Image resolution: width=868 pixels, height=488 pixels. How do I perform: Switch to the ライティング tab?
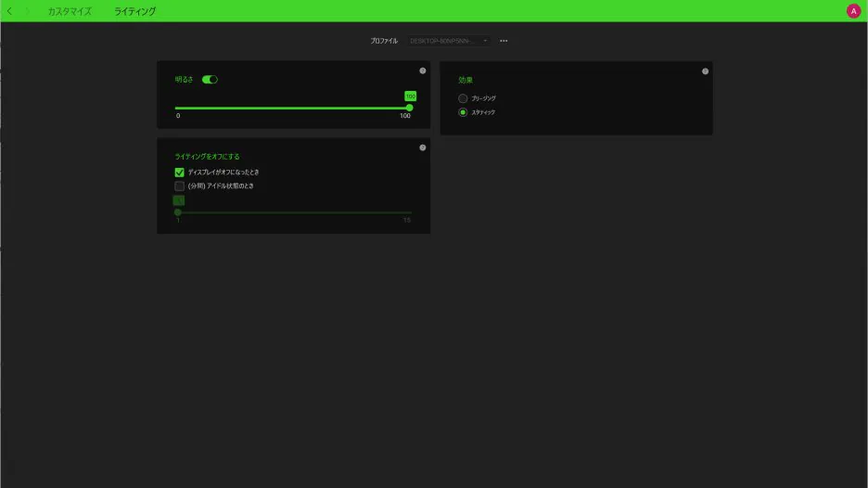[135, 11]
